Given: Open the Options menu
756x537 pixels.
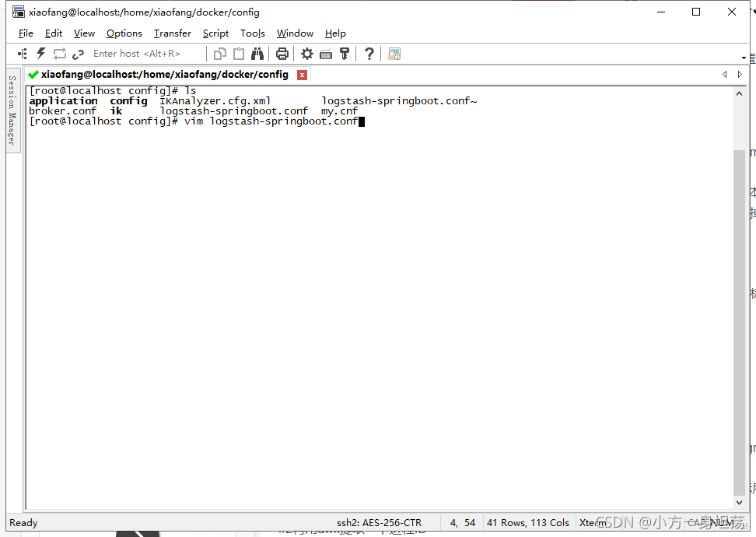Looking at the screenshot, I should point(124,33).
